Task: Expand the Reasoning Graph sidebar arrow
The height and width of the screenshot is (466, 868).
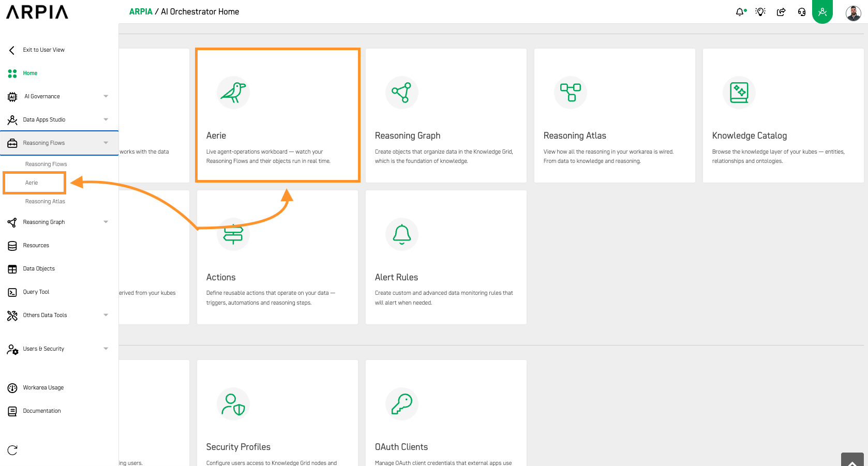Action: [106, 222]
